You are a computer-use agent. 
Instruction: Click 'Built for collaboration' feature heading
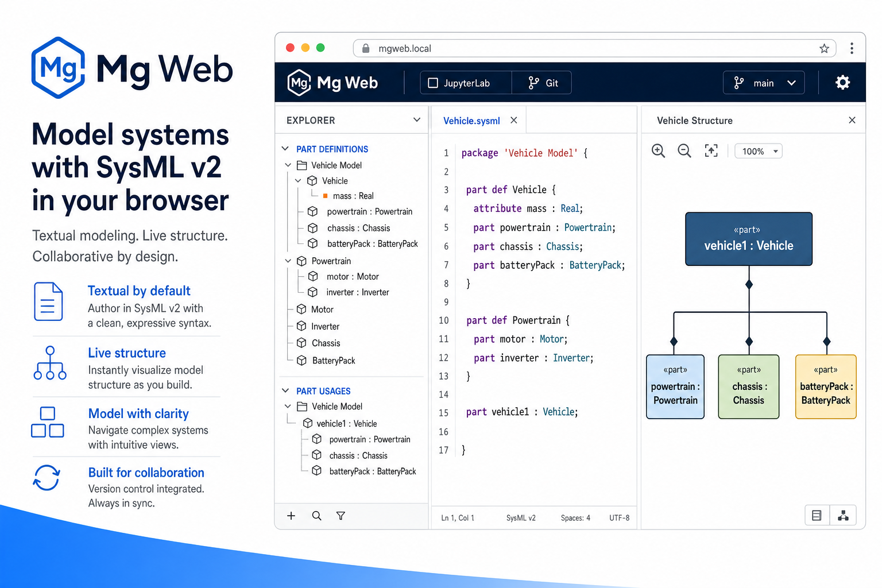coord(146,473)
